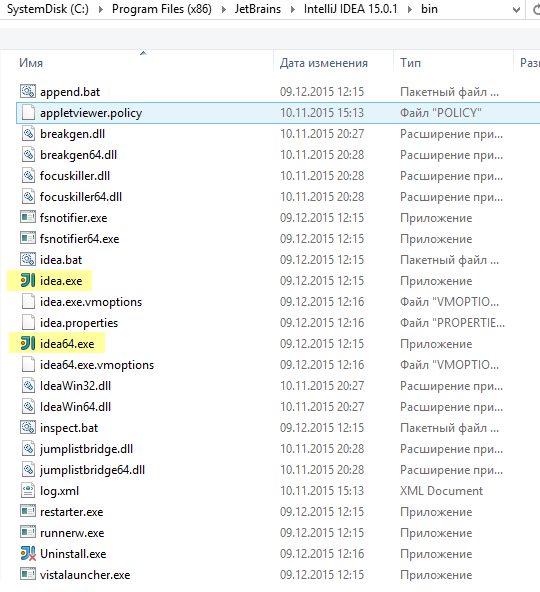Click the IntelliJ idea64.exe launcher icon
Image resolution: width=540 pixels, height=592 pixels.
tap(28, 344)
